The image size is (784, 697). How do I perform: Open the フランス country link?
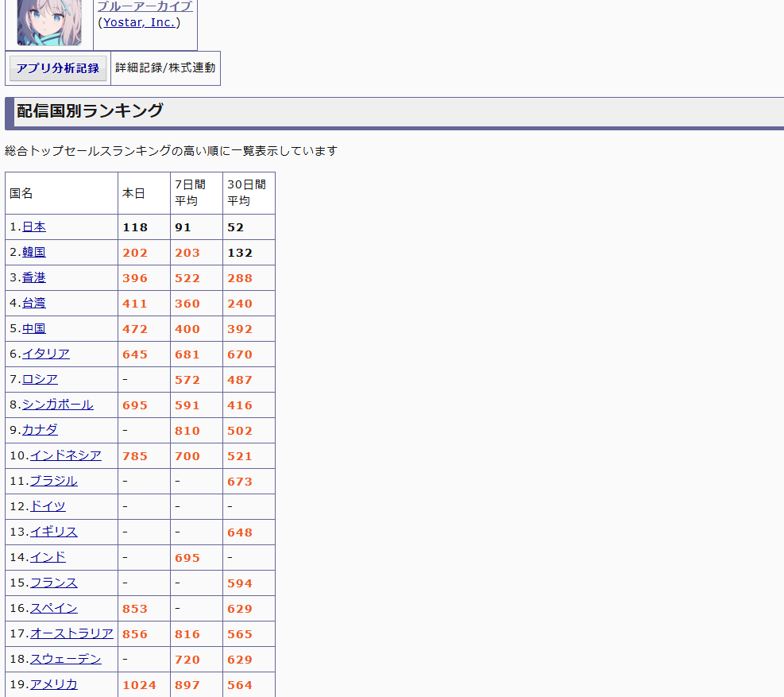click(x=54, y=583)
